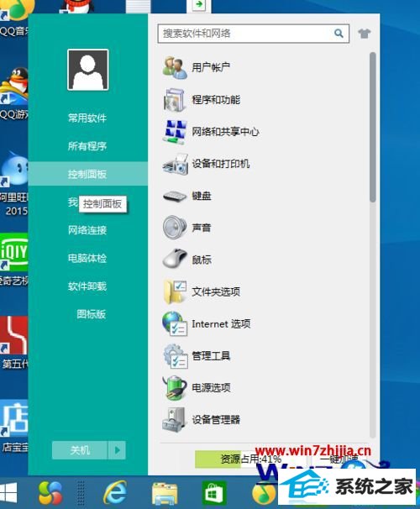Open QQ Music icon on taskbar
Image resolution: width=420 pixels, height=509 pixels.
(x=264, y=494)
